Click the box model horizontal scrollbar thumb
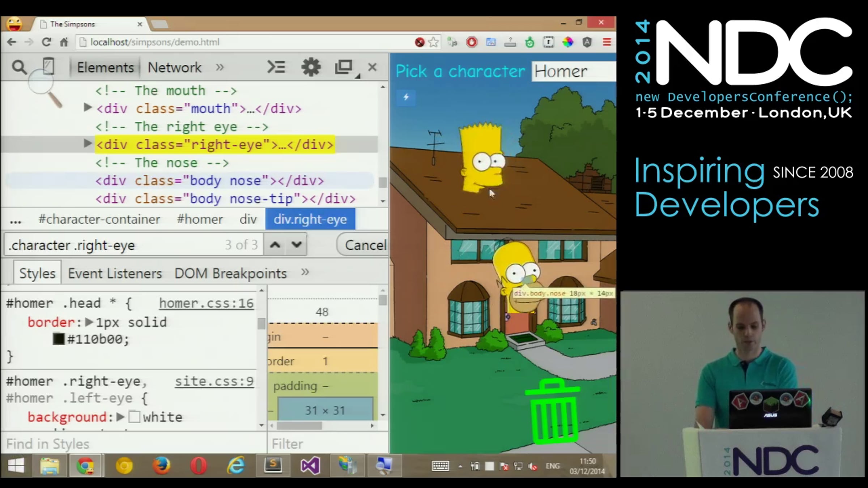Screen dimensions: 868x488 pos(299,426)
